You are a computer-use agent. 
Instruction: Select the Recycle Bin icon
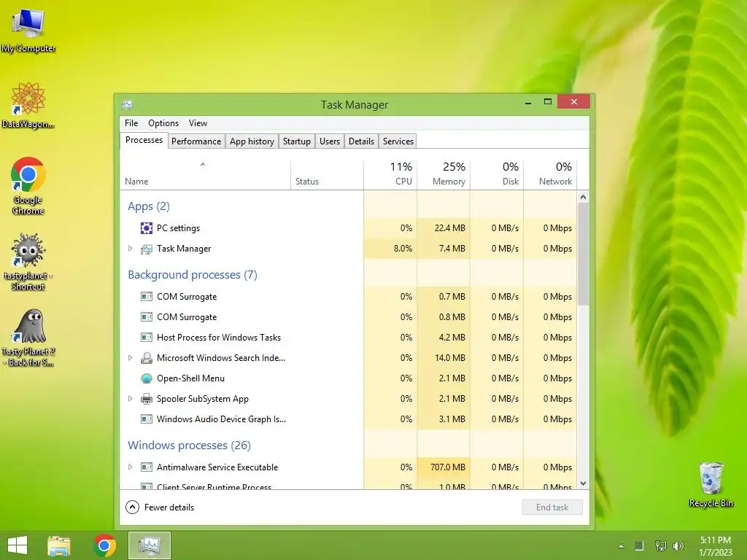pos(711,484)
